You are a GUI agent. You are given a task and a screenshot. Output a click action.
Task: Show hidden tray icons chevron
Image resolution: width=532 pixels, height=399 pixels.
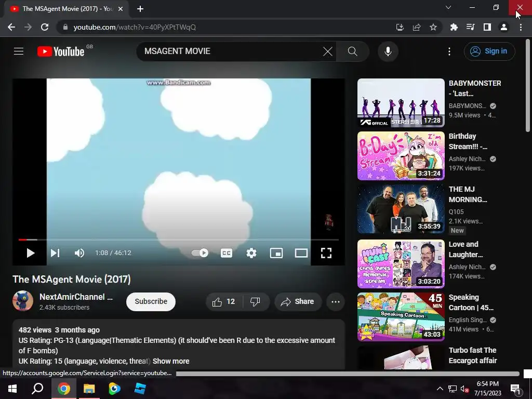click(x=440, y=389)
